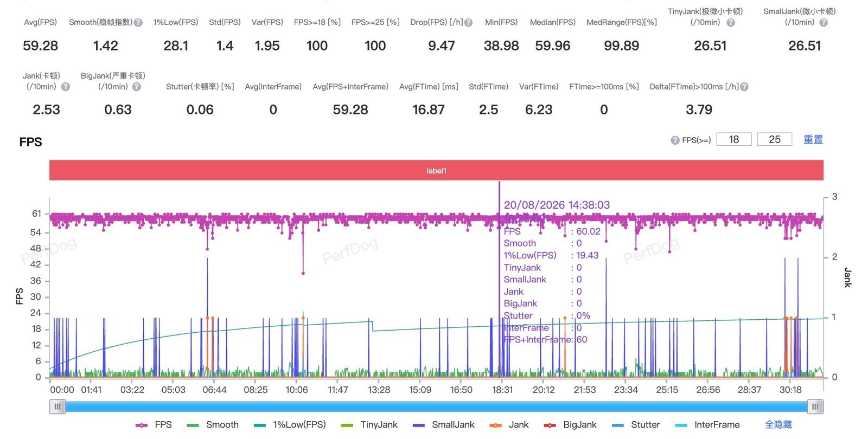Hide 1%Low(FPS) series in legend
This screenshot has height=439, width=868.
(289, 425)
